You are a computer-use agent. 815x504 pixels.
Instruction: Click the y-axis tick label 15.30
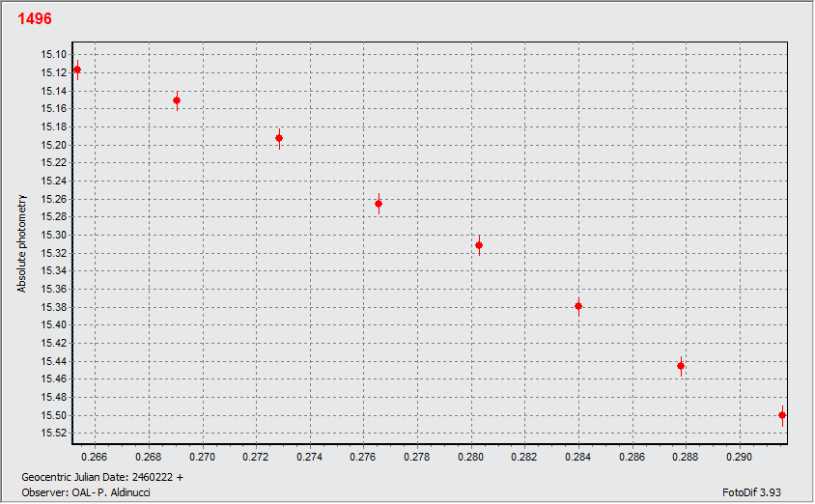pos(53,235)
